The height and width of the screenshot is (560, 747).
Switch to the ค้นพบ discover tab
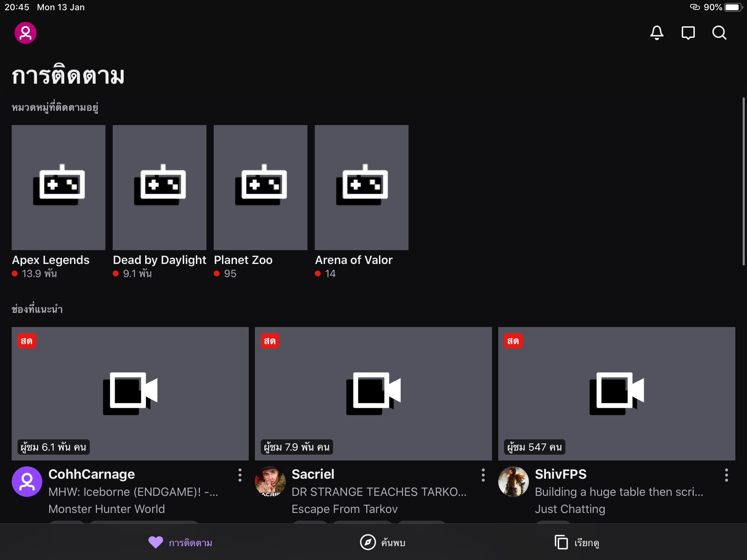(x=382, y=542)
